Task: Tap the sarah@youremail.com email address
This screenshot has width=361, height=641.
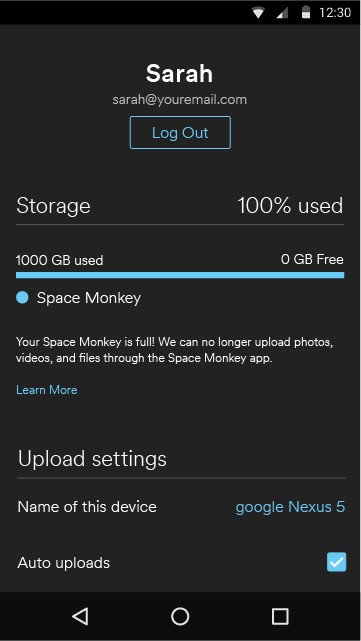Action: [180, 99]
